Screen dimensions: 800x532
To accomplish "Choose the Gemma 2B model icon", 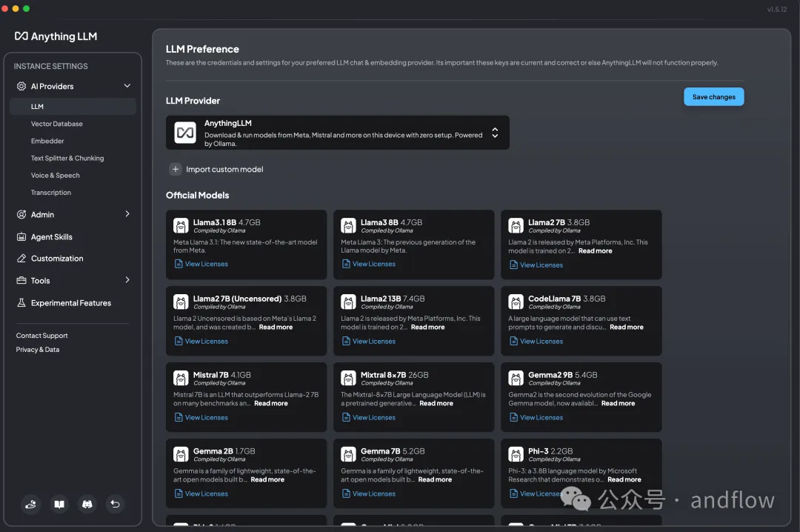I will pos(181,454).
